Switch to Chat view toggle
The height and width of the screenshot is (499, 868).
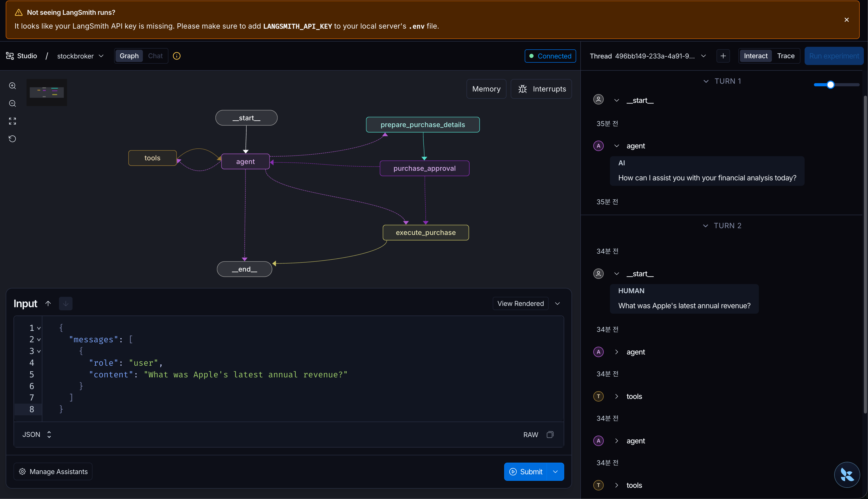click(155, 56)
